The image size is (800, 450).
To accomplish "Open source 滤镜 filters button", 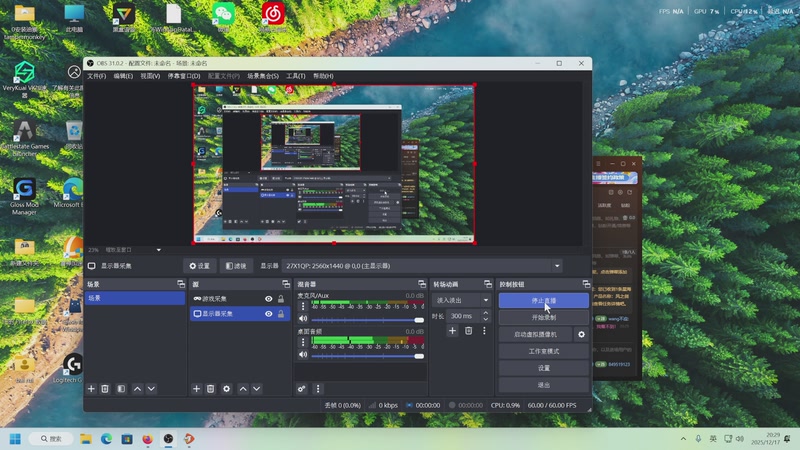I will coord(236,266).
